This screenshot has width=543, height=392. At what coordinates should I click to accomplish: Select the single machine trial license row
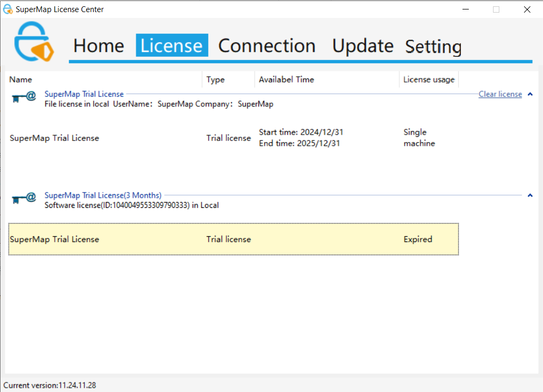[233, 138]
